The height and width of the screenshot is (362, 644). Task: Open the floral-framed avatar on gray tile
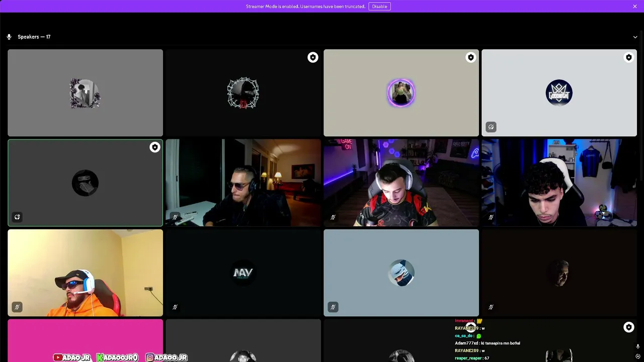point(85,93)
